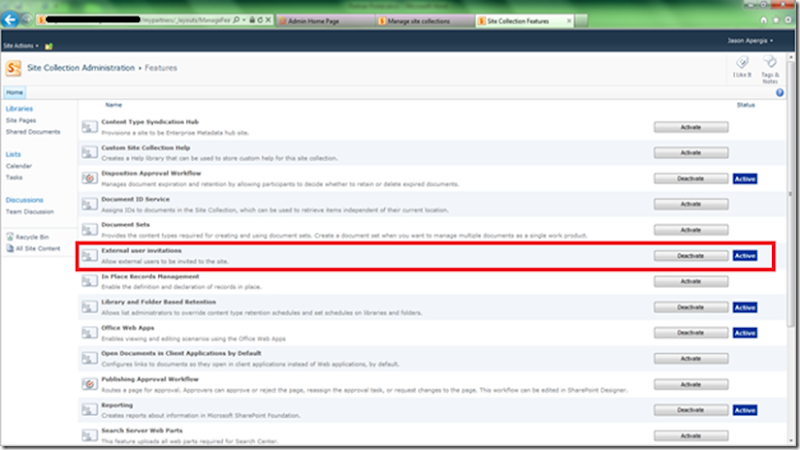Screen dimensions: 800x450
Task: Close the Site Collection Features tab
Action: coord(569,21)
